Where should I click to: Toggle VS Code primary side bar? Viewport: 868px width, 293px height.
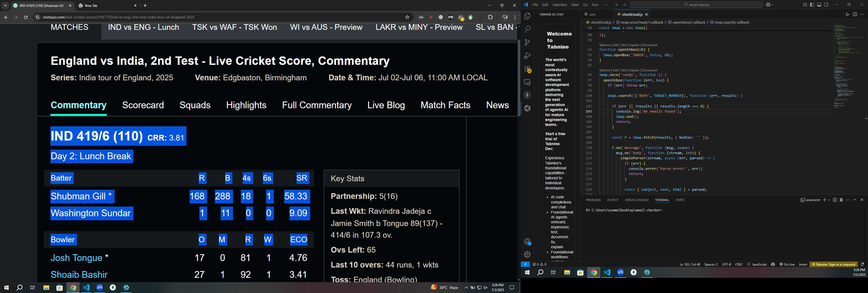coord(812,5)
